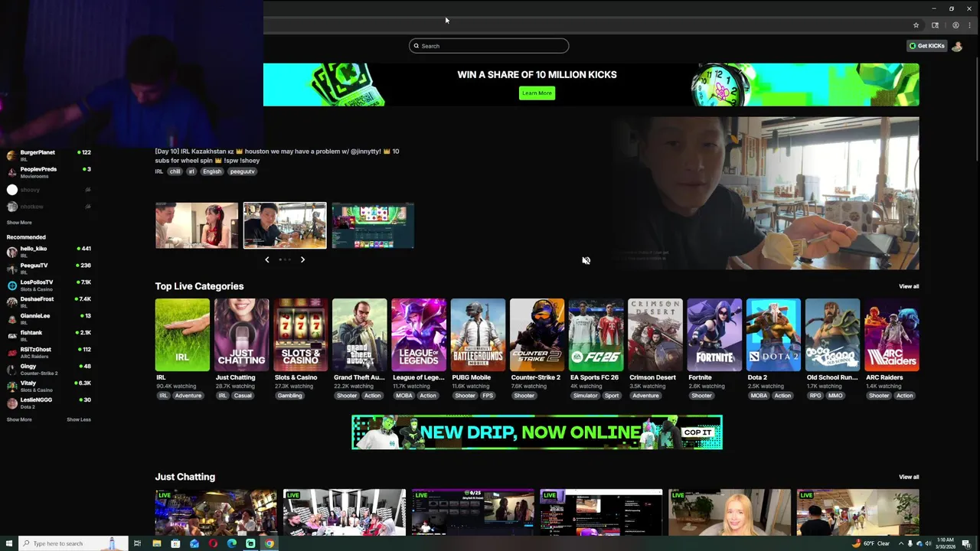980x551 pixels.
Task: Click the 'chill' tag under stream title
Action: click(x=175, y=171)
